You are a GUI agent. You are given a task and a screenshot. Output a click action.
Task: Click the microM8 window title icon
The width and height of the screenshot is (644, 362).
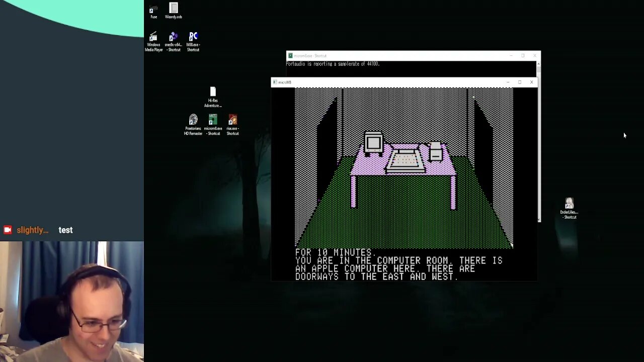[275, 82]
